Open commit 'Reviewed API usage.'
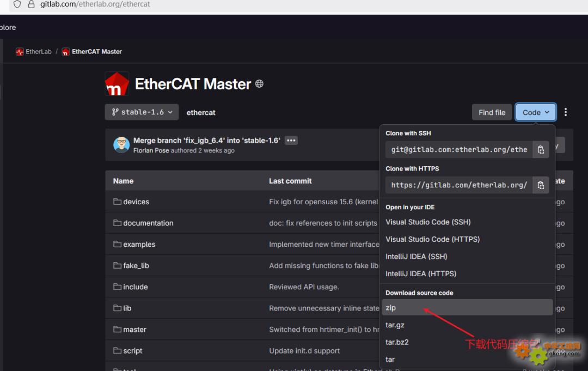The image size is (588, 371). click(x=304, y=287)
